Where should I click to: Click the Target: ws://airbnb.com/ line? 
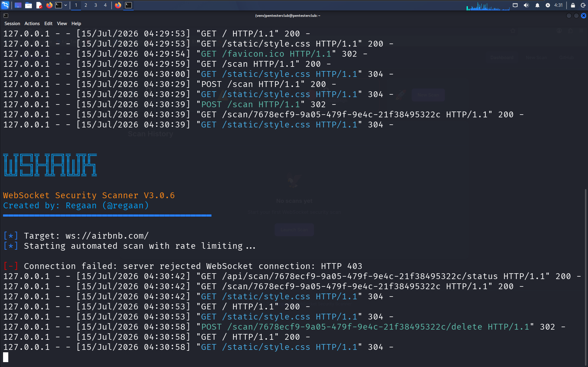[x=76, y=236]
